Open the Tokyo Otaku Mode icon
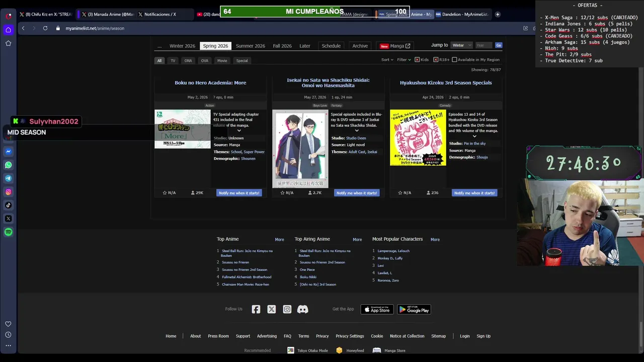The image size is (644, 362). click(x=291, y=350)
